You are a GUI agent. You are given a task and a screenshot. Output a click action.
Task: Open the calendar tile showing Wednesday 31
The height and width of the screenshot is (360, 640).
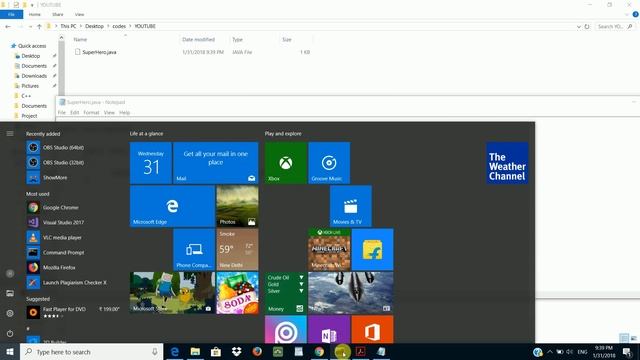click(x=151, y=163)
